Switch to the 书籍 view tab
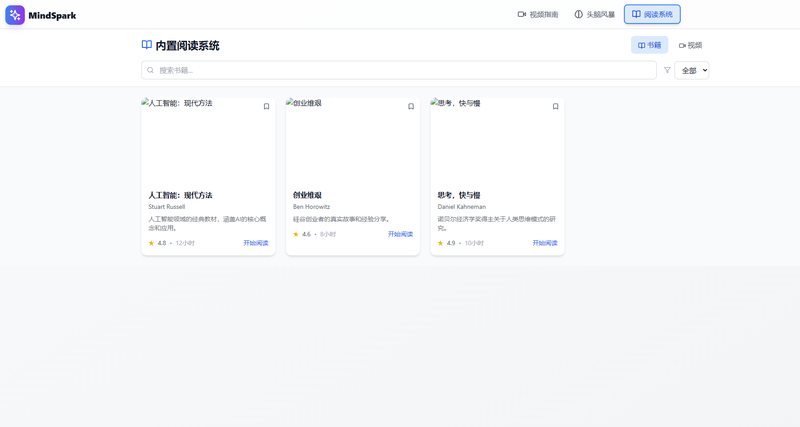 (649, 45)
